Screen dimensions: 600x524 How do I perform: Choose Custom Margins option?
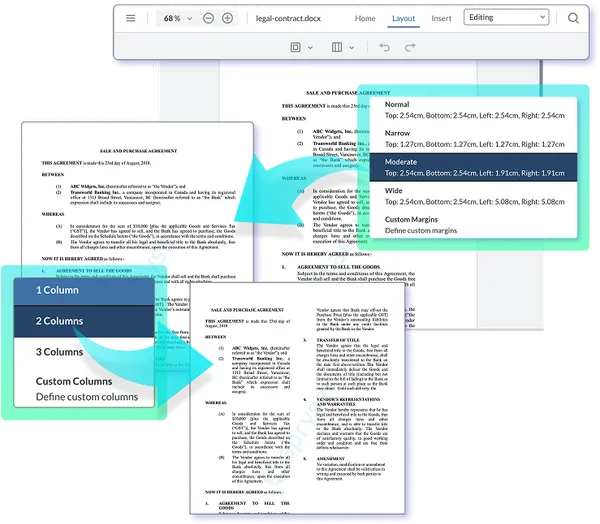pyautogui.click(x=473, y=225)
